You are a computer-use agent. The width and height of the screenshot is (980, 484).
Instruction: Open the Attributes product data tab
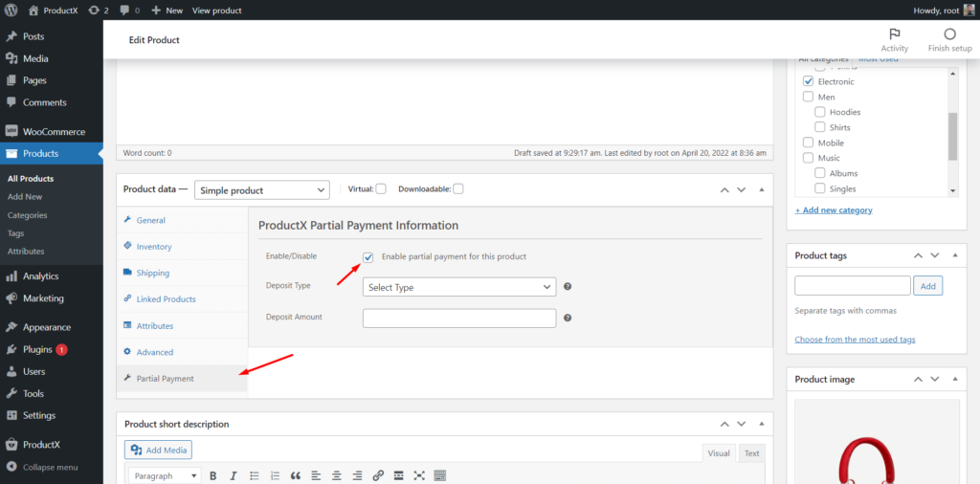pos(182,326)
